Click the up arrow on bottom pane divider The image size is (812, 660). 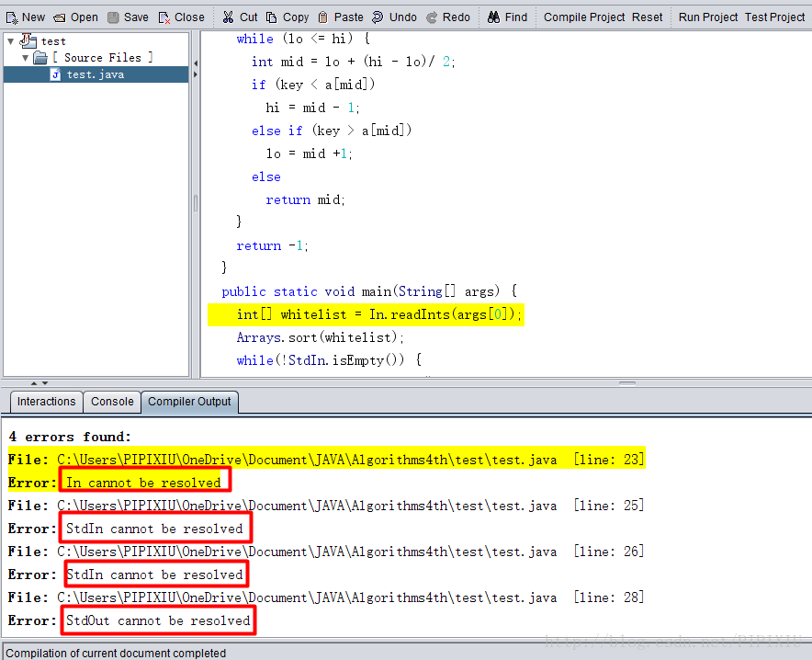[x=34, y=383]
